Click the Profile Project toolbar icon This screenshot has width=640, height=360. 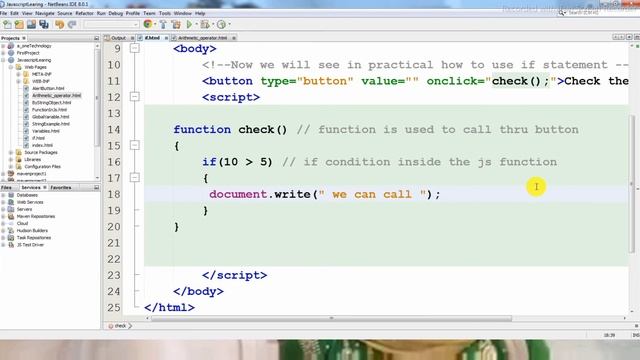click(x=221, y=24)
